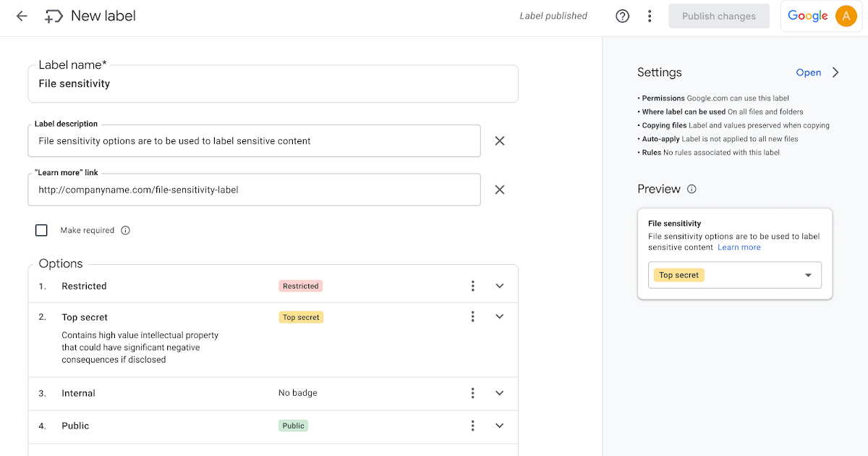Viewport: 868px width, 456px height.
Task: Clear the Learn more link field
Action: [499, 190]
